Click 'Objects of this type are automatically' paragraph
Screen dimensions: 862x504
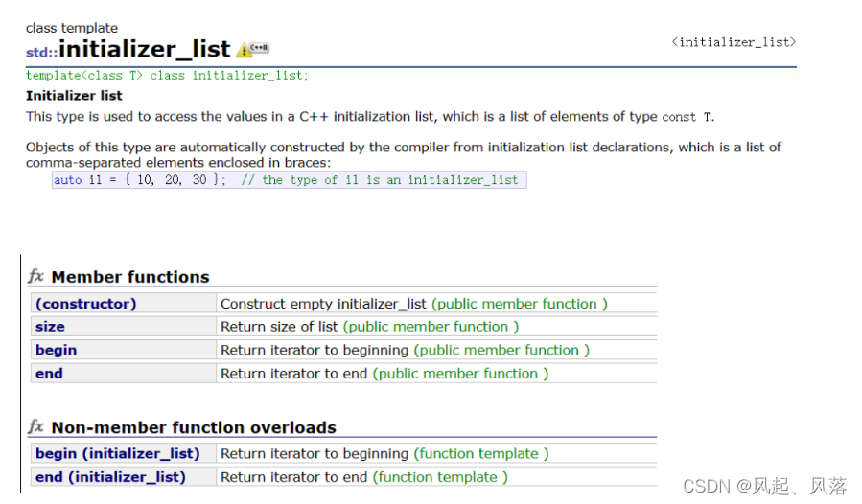tap(404, 154)
